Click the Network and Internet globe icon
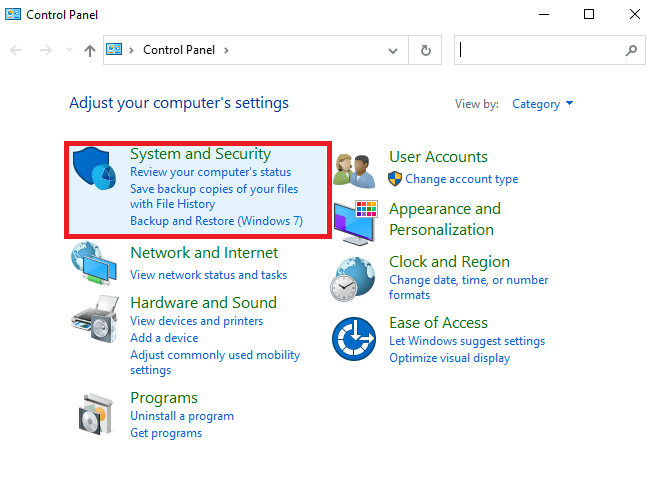The height and width of the screenshot is (494, 655). (x=94, y=263)
